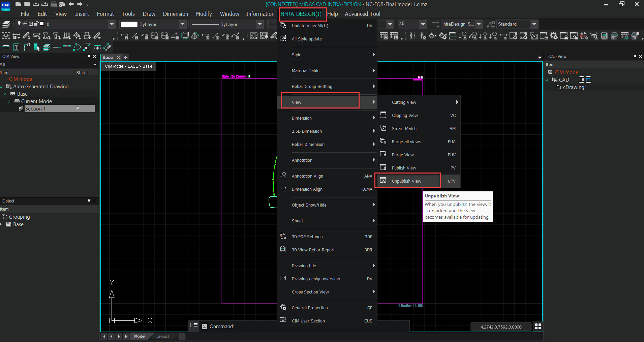Toggle the lock status of Section 1
Image resolution: width=644 pixels, height=342 pixels.
pyautogui.click(x=78, y=108)
